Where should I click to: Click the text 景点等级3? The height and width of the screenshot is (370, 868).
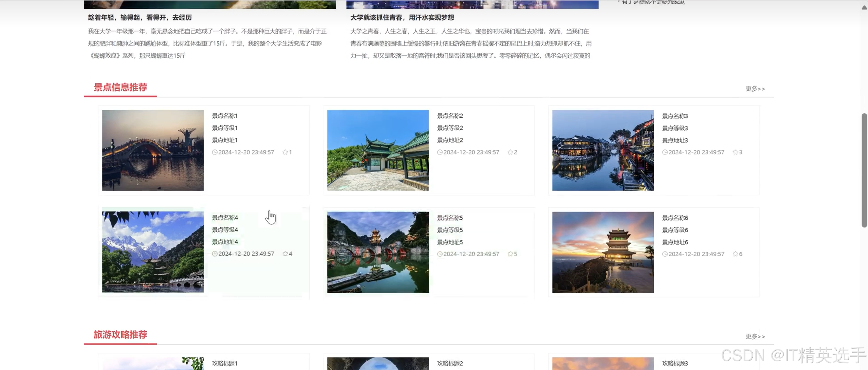pyautogui.click(x=675, y=128)
